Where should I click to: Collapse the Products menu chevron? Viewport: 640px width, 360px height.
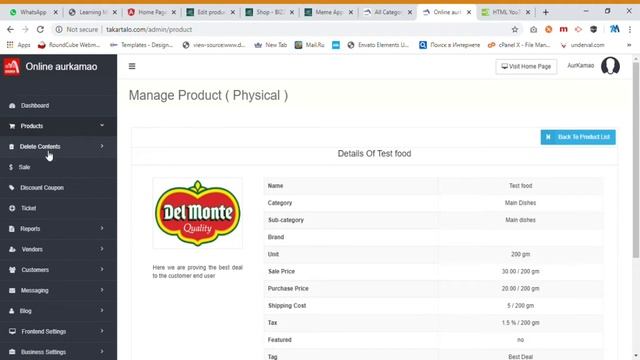pyautogui.click(x=102, y=125)
